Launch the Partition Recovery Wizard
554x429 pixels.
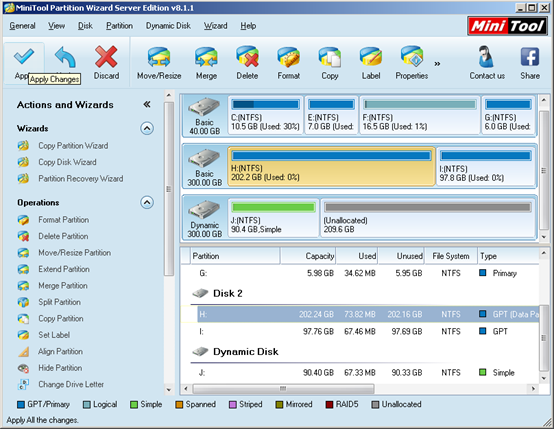(81, 178)
